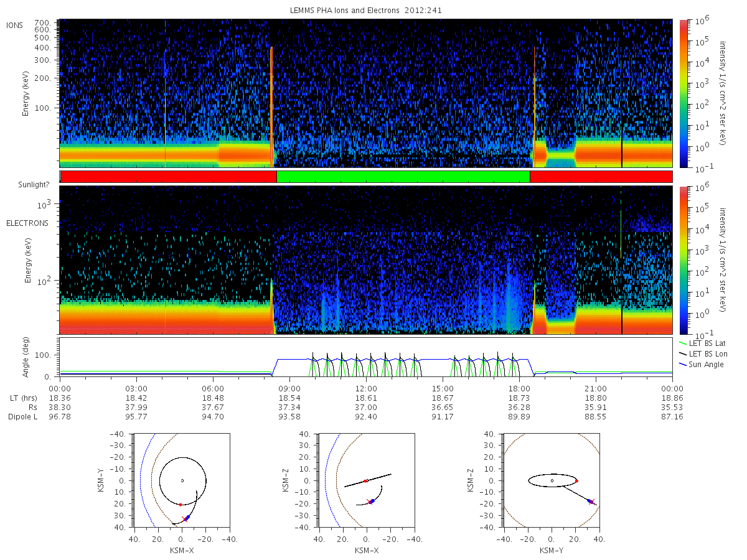
Task: Click the green segment of the sunlight bar
Action: click(403, 177)
